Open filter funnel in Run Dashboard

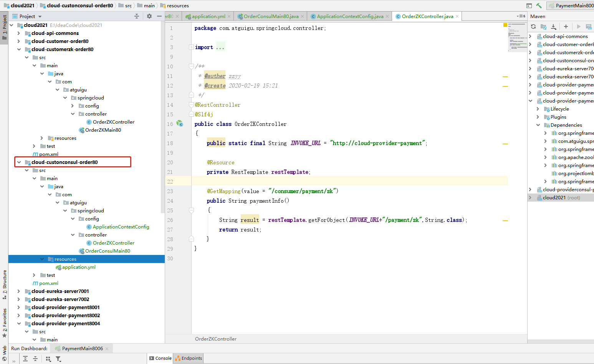(58, 359)
